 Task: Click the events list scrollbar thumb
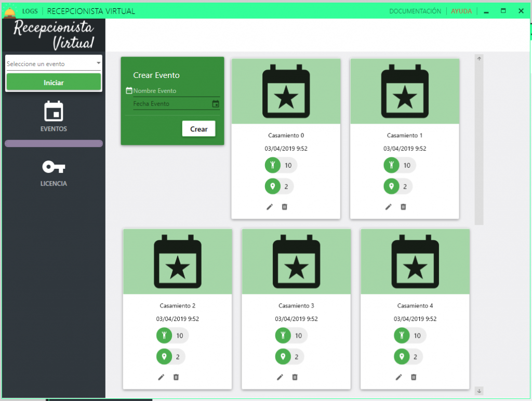(478, 143)
